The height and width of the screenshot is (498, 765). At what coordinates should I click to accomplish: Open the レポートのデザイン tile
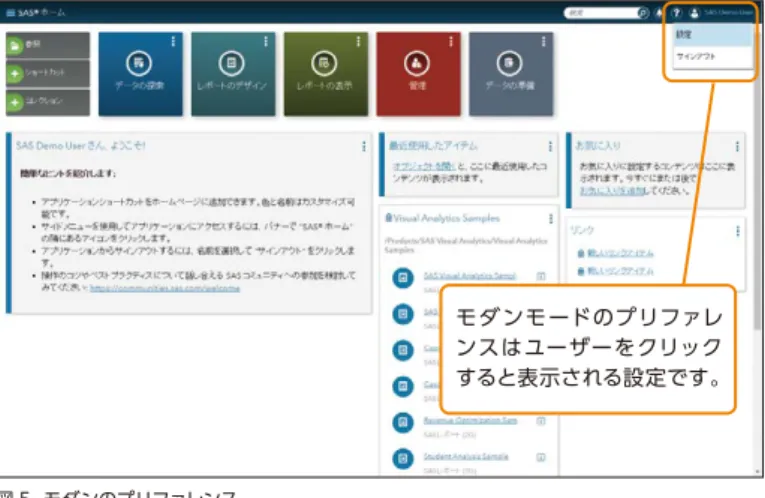pyautogui.click(x=233, y=74)
